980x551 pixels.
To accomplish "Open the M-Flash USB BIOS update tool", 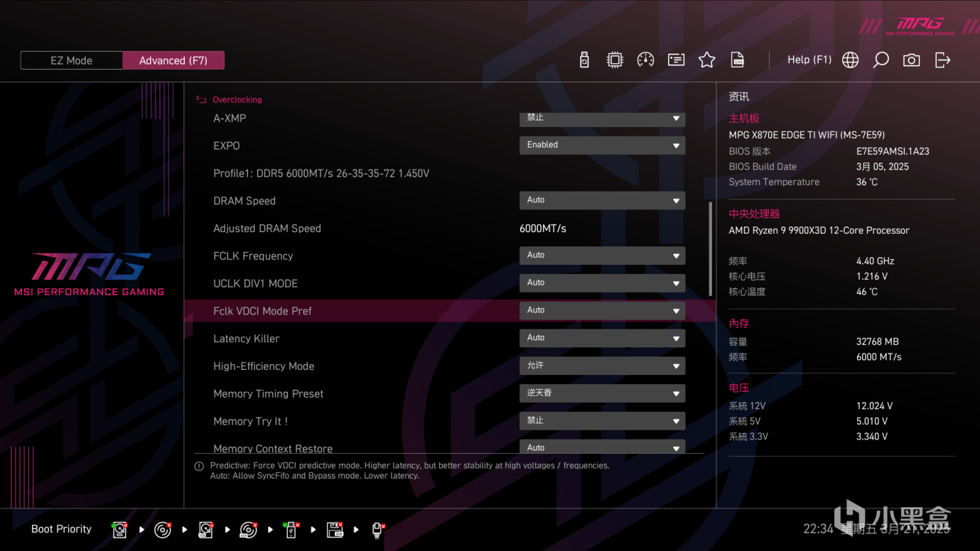I will [584, 60].
